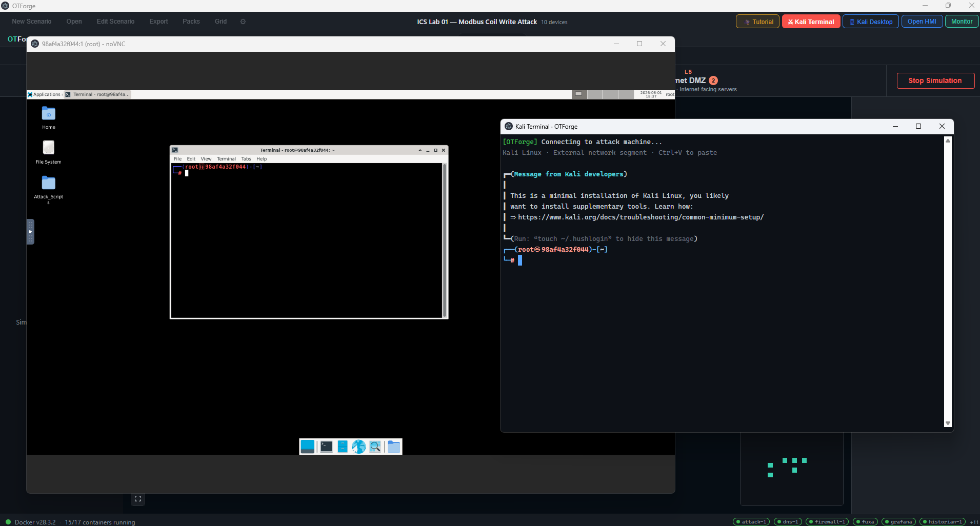
Task: Click the dns-1 container status pill
Action: 788,522
